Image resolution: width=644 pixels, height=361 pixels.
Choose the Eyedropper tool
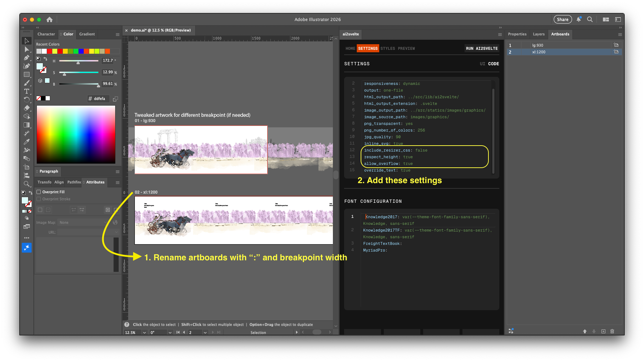coord(27,142)
